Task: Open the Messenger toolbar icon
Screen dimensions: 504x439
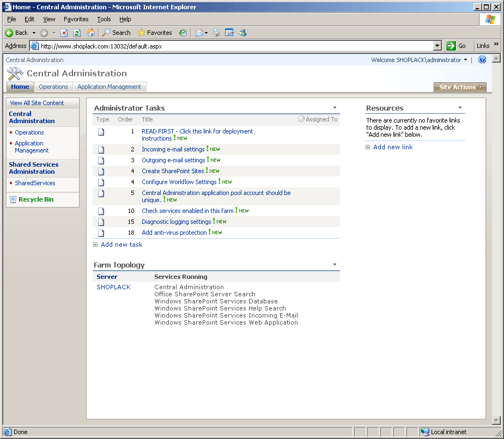Action: point(242,33)
